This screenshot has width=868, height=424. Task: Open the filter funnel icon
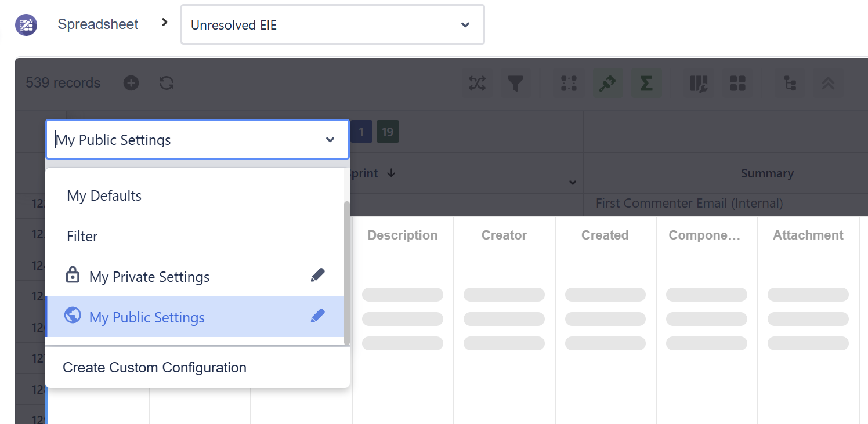(x=515, y=84)
